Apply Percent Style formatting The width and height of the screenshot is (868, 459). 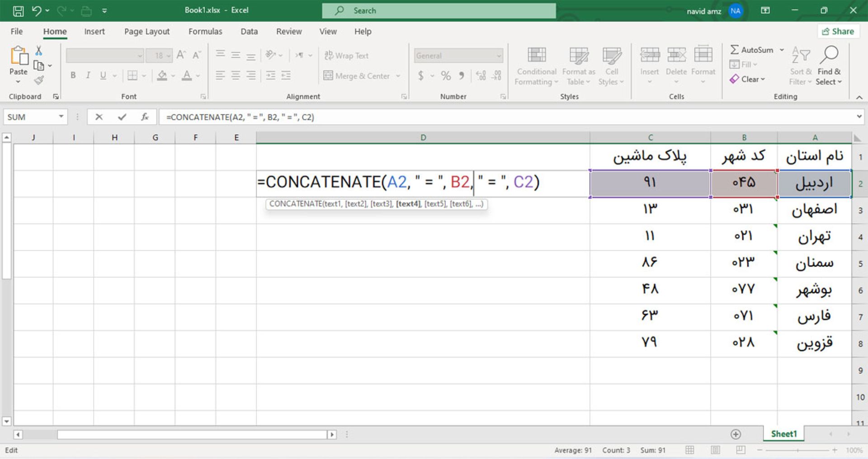click(x=446, y=76)
